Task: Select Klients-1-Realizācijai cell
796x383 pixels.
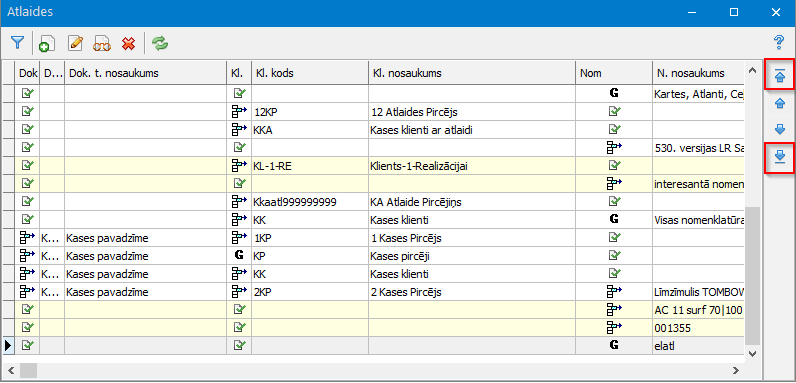Action: coord(472,165)
